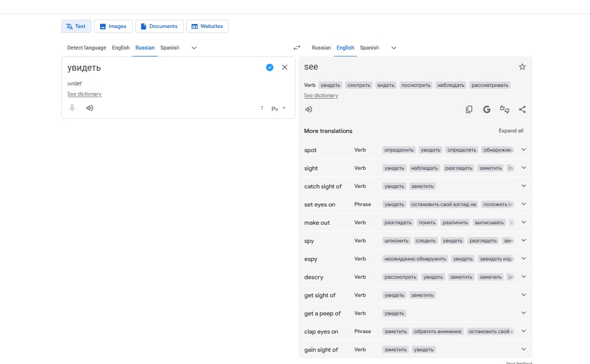
Task: Click 'следить' chip in spy row
Action: [426, 241]
